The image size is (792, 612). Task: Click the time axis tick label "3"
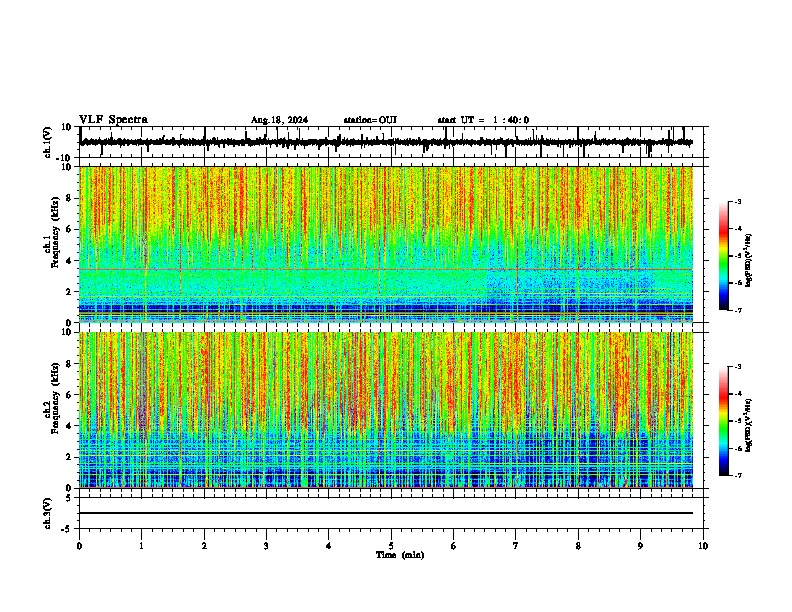(266, 546)
